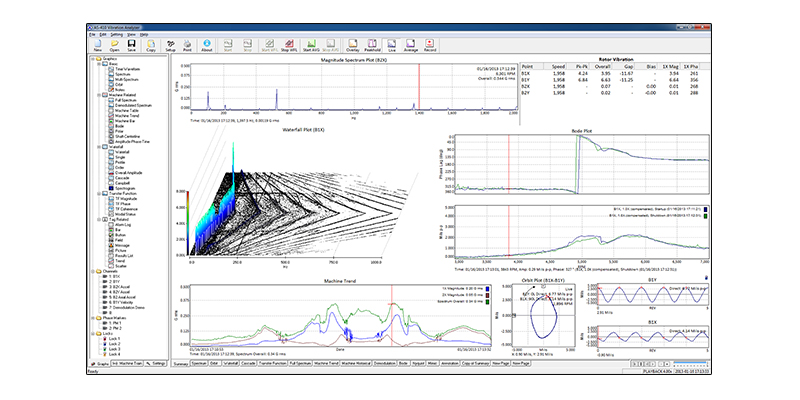Click blue 1X Magnitude legend swatch
This screenshot has width=800, height=400.
[x=489, y=289]
